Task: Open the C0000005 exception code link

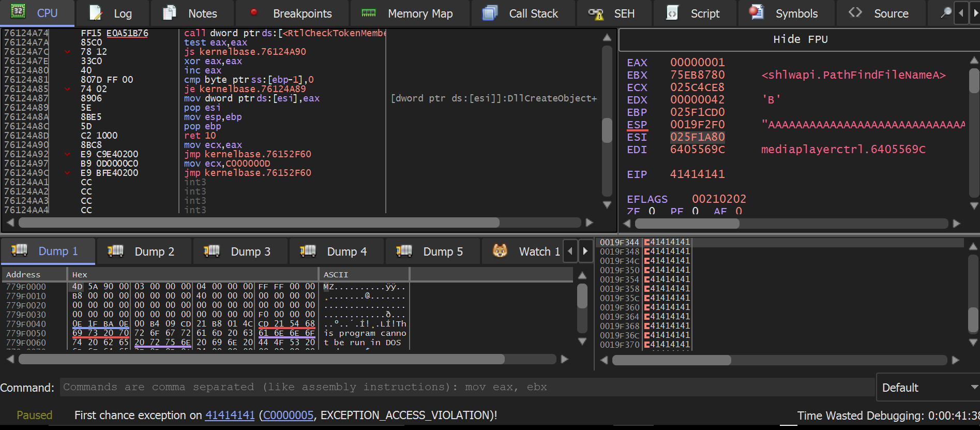Action: point(288,415)
